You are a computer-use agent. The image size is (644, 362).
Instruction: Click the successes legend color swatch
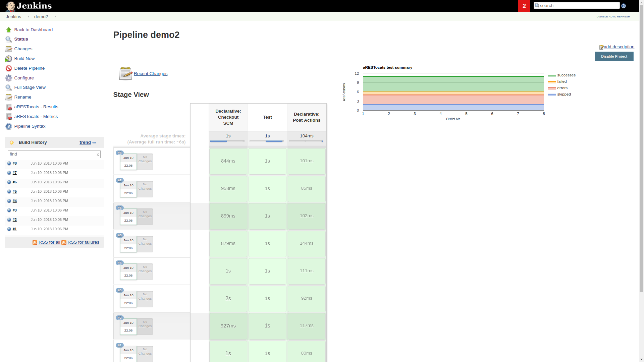[x=552, y=75]
